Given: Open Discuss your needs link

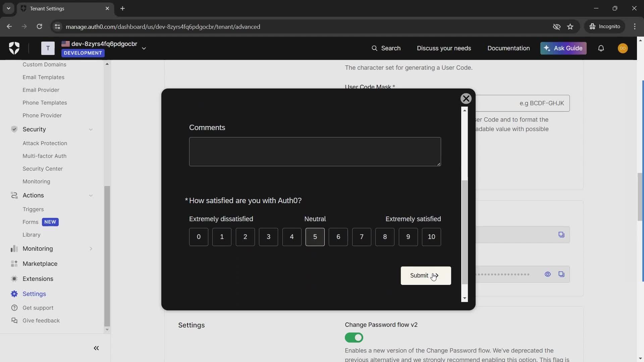Looking at the screenshot, I should pyautogui.click(x=444, y=48).
